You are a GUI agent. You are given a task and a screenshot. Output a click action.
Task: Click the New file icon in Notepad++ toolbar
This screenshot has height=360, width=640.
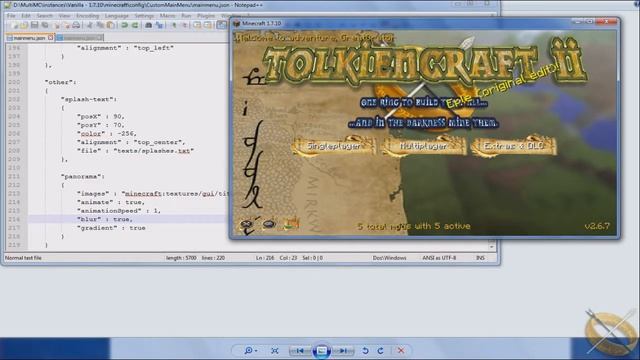tap(14, 25)
